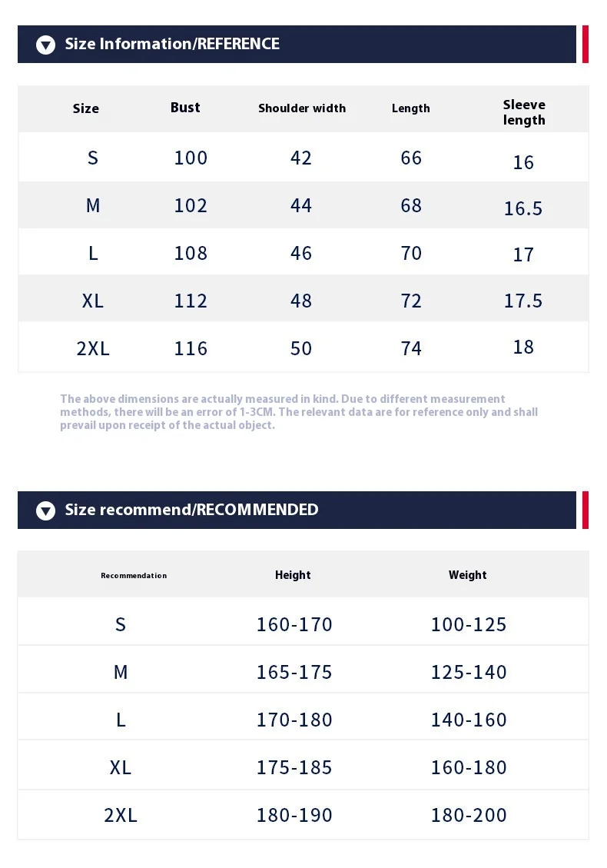Collapse the Size recommend/RECOMMENDED header
This screenshot has width=607, height=868.
191,510
